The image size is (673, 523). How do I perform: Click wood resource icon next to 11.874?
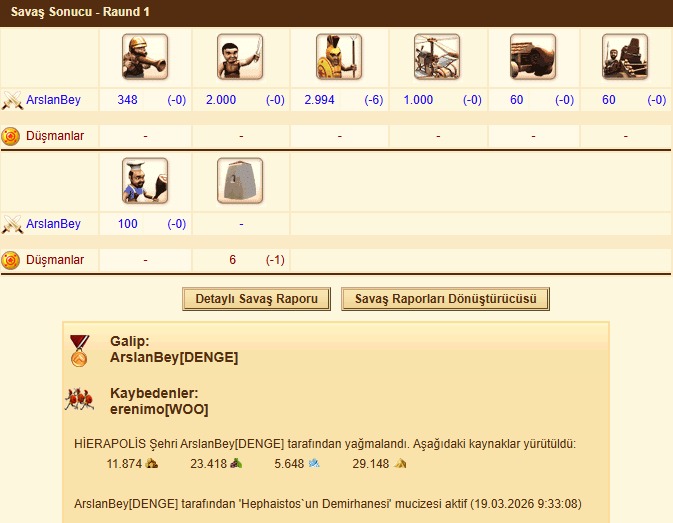[152, 463]
